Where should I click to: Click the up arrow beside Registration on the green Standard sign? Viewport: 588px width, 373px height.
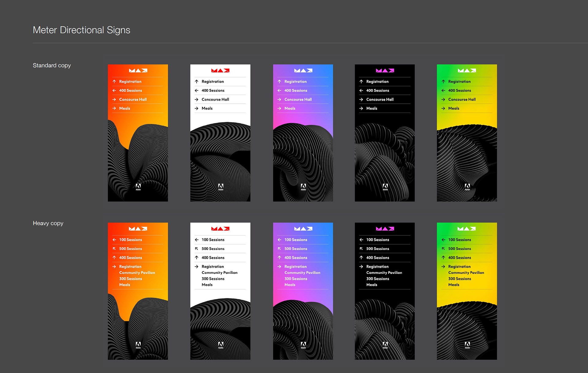443,81
